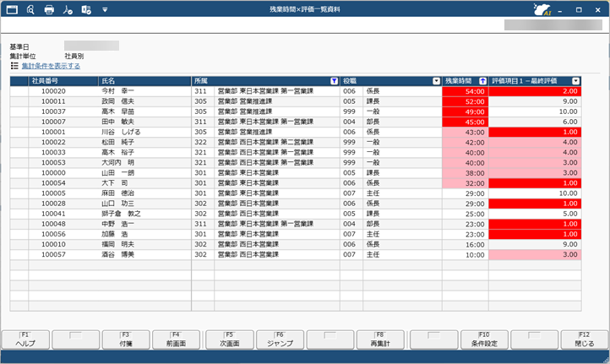The width and height of the screenshot is (610, 364).
Task: Click the 社員番号 column header
Action: (x=63, y=81)
